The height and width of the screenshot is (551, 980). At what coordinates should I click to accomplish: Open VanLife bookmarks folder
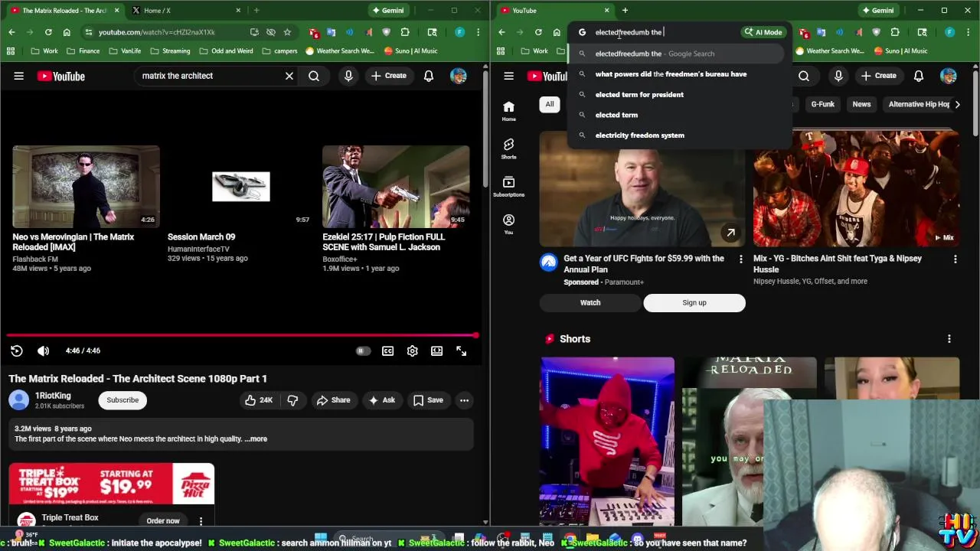(x=124, y=51)
